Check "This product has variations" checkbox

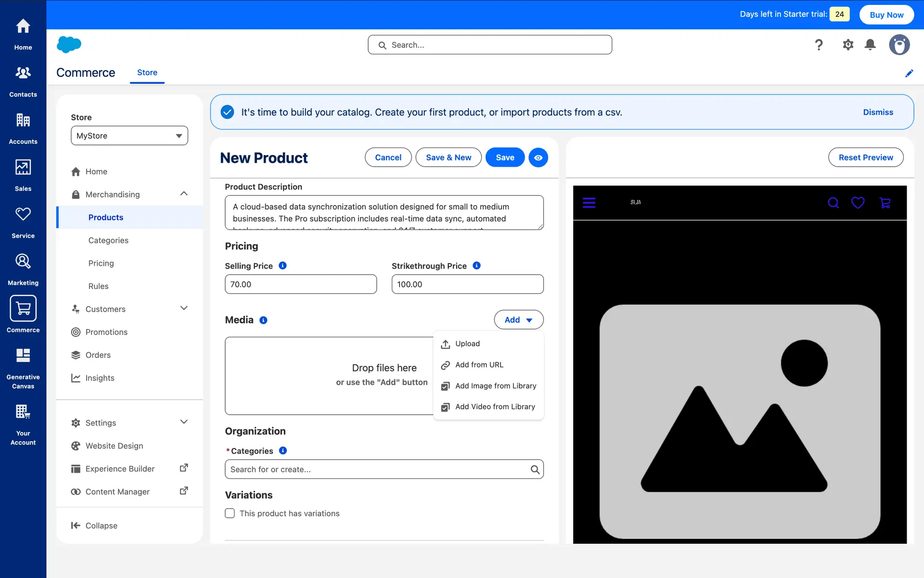click(230, 513)
